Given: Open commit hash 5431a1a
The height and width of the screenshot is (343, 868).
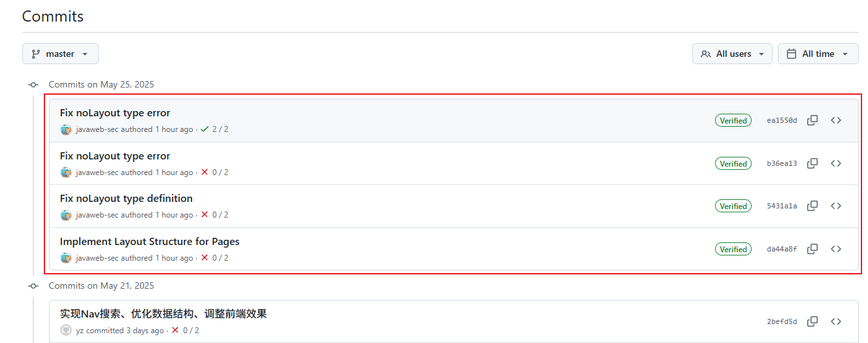Looking at the screenshot, I should (782, 206).
